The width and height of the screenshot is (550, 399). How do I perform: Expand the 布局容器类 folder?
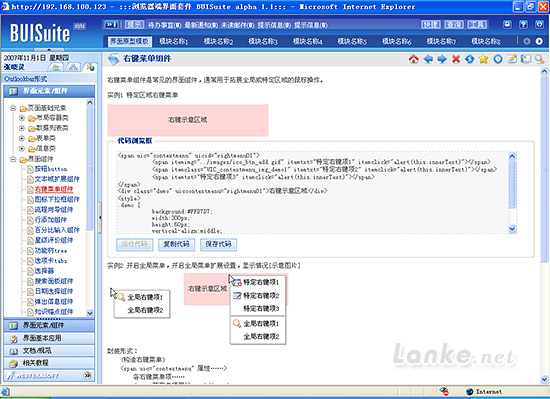click(x=22, y=118)
